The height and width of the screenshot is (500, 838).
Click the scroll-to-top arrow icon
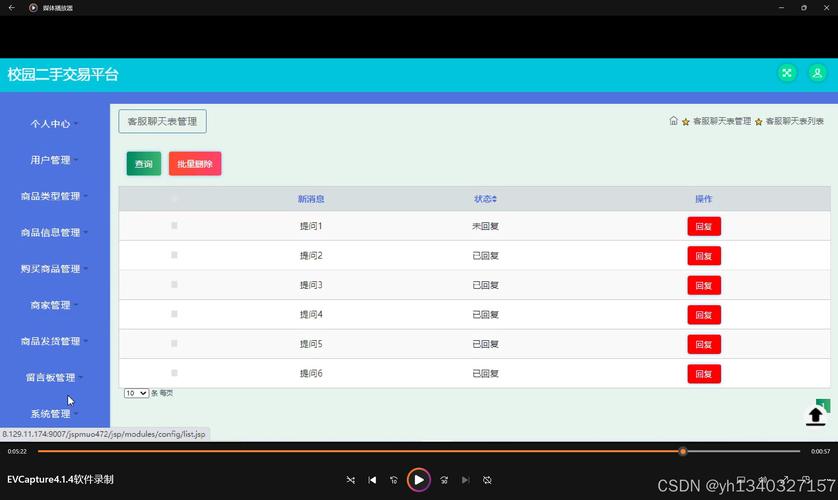pyautogui.click(x=815, y=416)
